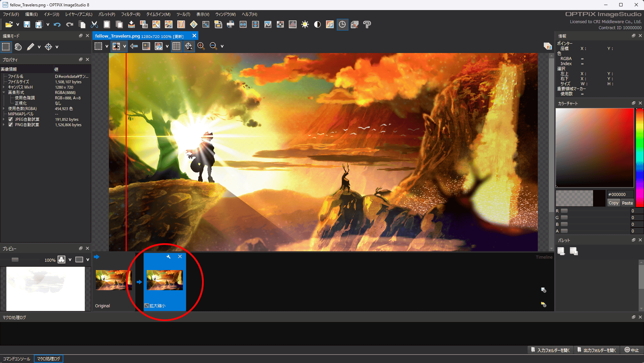Click the blue back arrow in view toolbar

[134, 46]
